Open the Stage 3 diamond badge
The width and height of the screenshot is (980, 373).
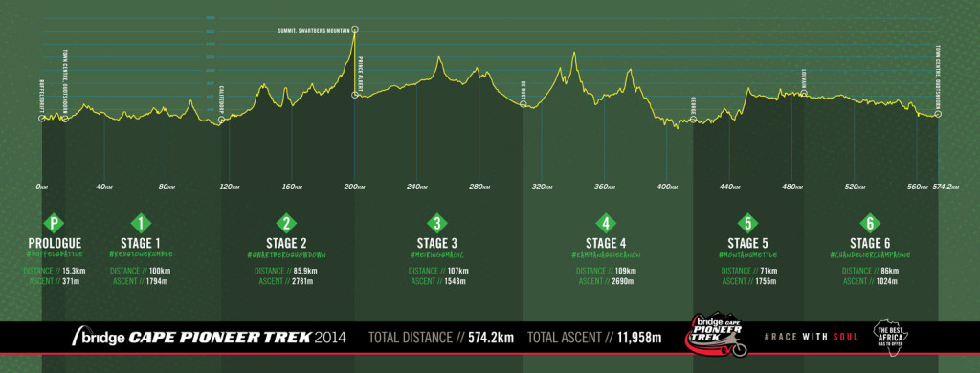(437, 223)
